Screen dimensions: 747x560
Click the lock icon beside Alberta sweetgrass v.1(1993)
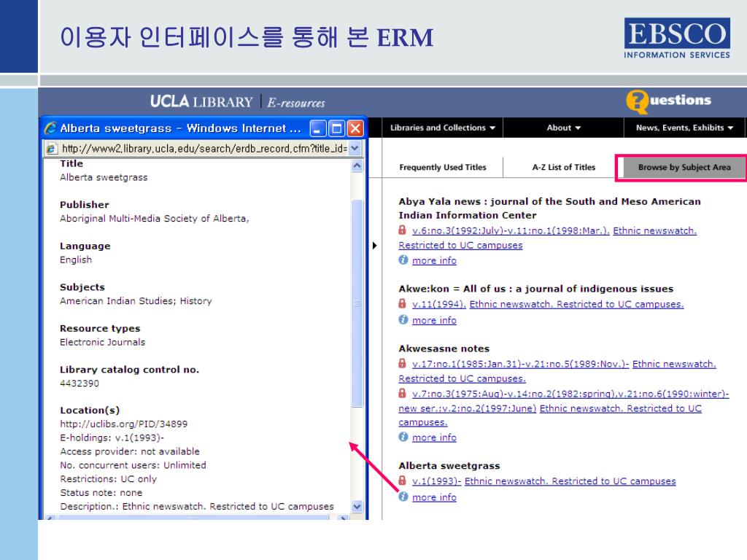(402, 481)
